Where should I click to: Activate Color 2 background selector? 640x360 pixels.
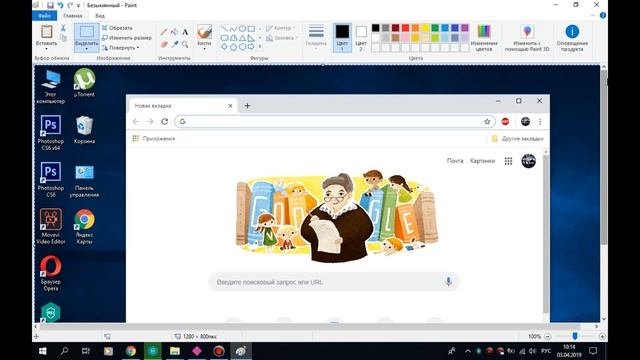(361, 37)
